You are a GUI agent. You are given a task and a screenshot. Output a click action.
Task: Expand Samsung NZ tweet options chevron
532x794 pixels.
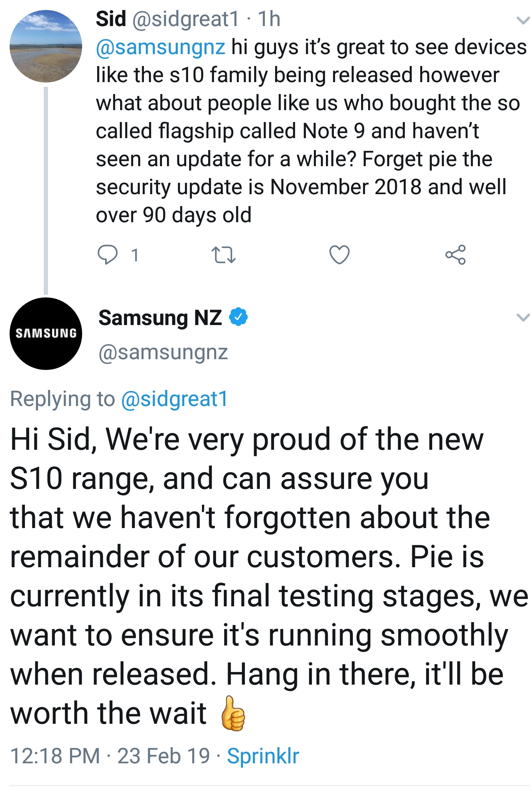pos(523,317)
